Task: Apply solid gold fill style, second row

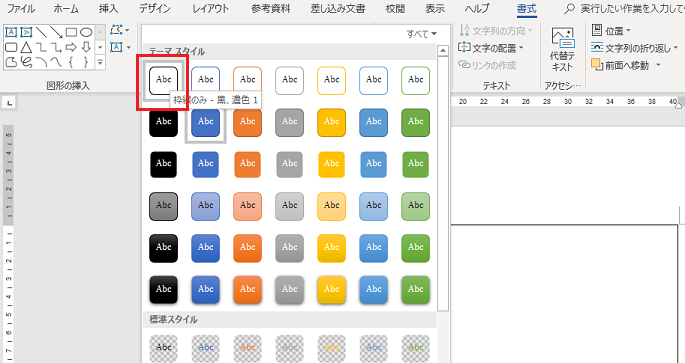Action: 331,122
